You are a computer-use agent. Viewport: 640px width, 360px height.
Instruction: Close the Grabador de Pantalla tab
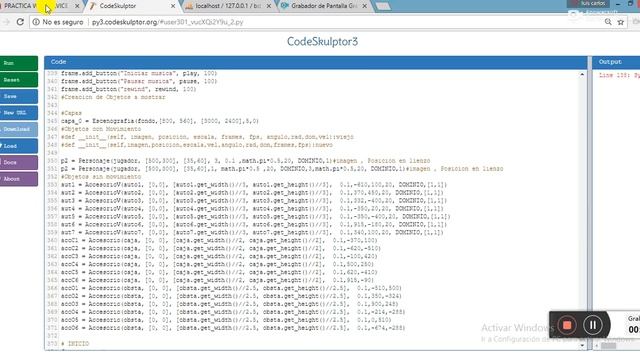point(364,6)
